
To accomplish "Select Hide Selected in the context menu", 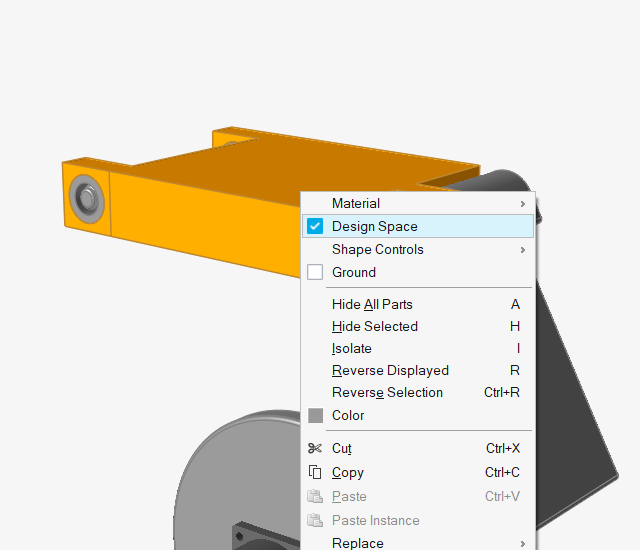I will 375,326.
